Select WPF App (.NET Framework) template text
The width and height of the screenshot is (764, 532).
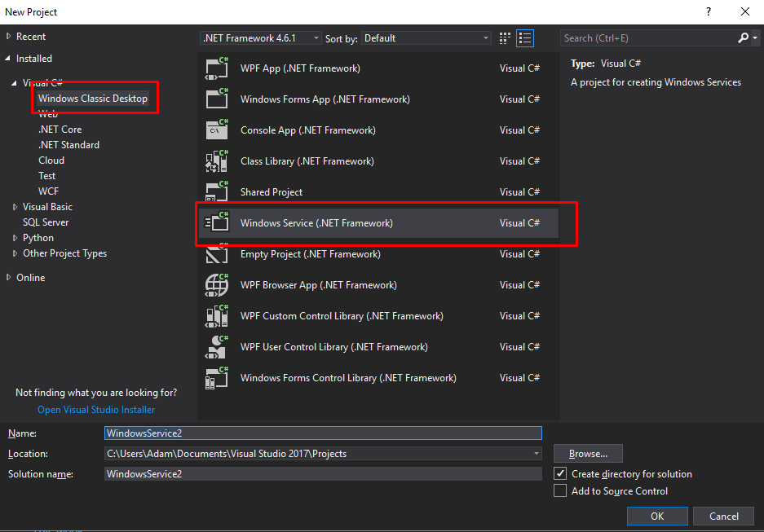point(300,68)
